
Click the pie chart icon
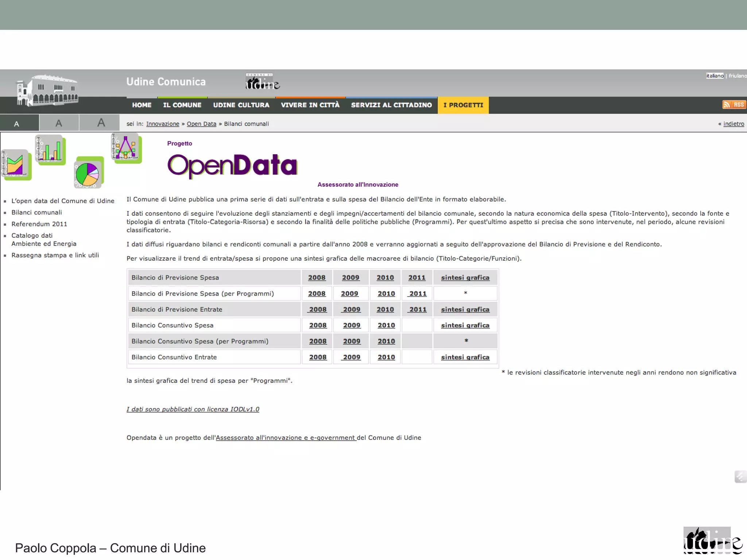point(88,174)
